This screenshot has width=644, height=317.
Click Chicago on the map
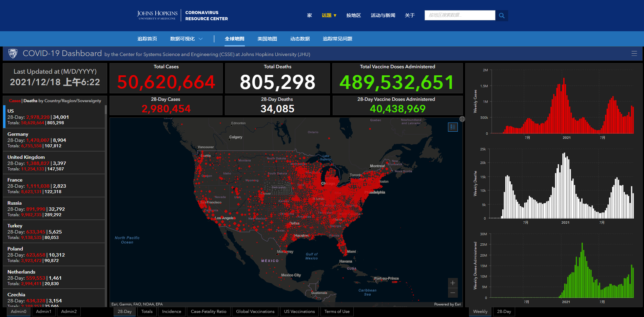(x=328, y=183)
